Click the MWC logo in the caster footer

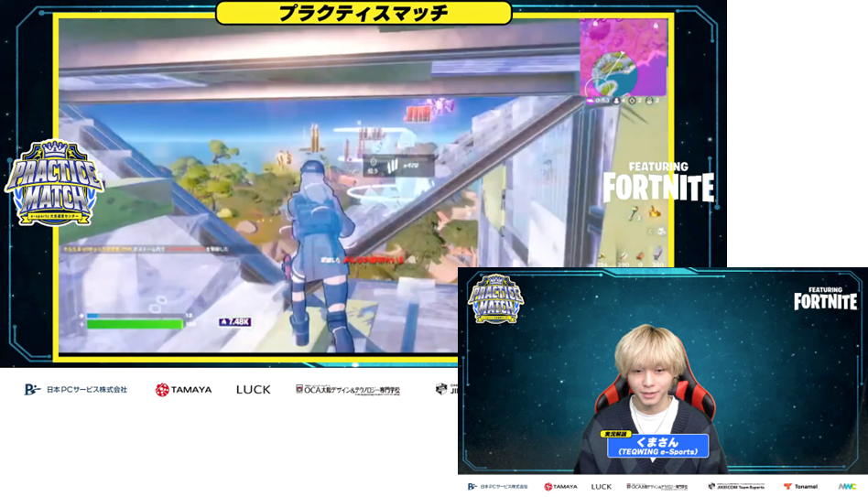847,487
